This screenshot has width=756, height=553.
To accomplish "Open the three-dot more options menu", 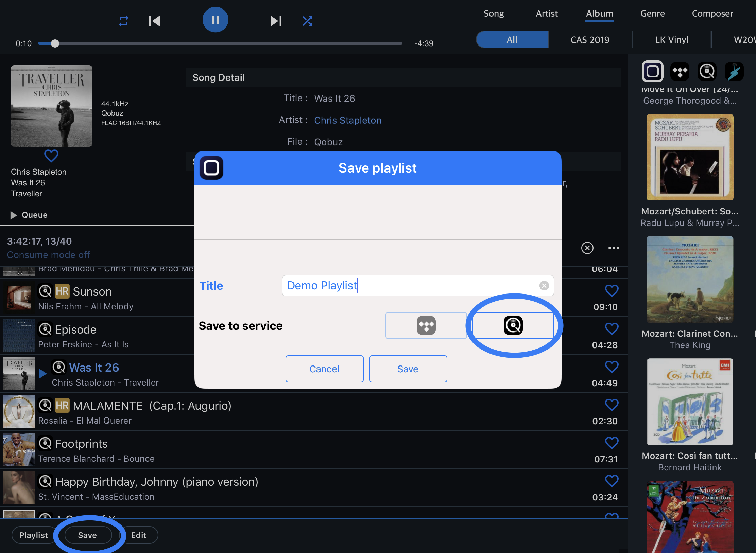I will tap(614, 248).
